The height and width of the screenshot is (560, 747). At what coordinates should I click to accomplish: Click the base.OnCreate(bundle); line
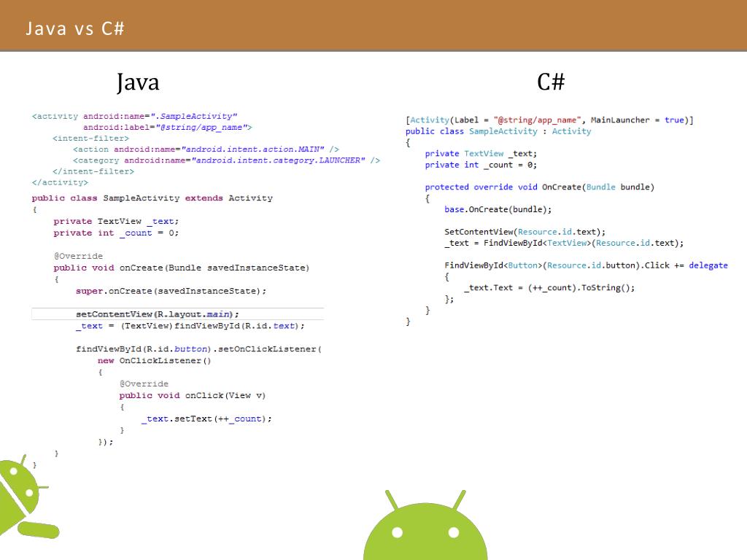click(498, 209)
